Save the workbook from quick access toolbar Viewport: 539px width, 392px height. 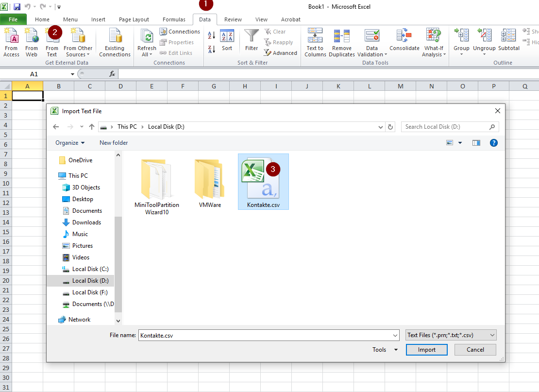click(17, 6)
